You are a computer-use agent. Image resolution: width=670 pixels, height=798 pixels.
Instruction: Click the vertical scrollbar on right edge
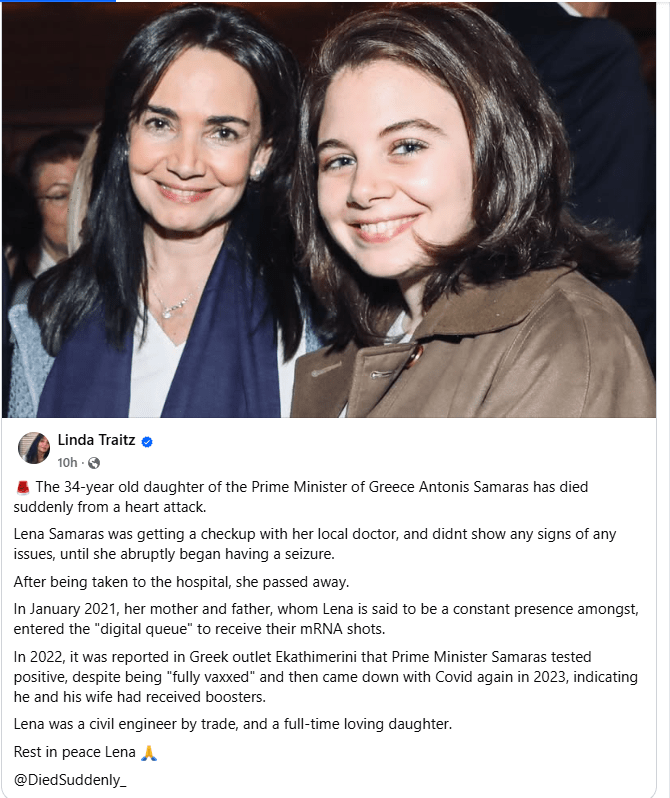point(664,399)
